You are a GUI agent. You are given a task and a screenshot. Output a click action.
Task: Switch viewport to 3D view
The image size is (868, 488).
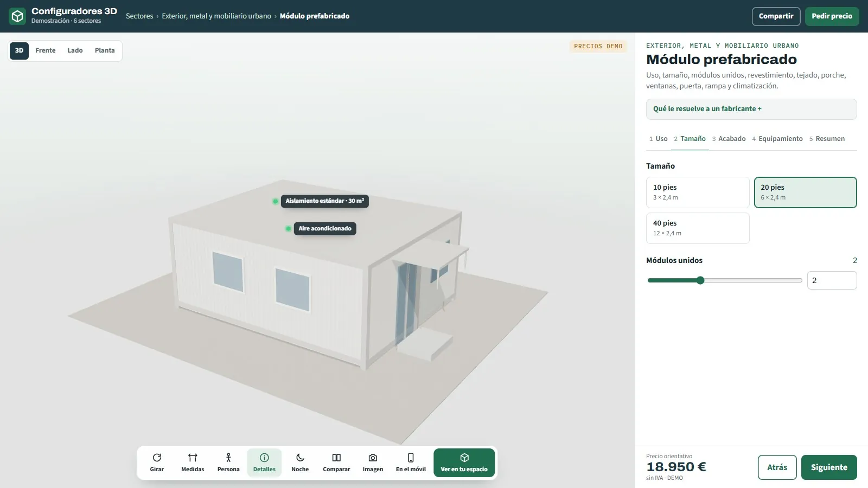click(19, 50)
